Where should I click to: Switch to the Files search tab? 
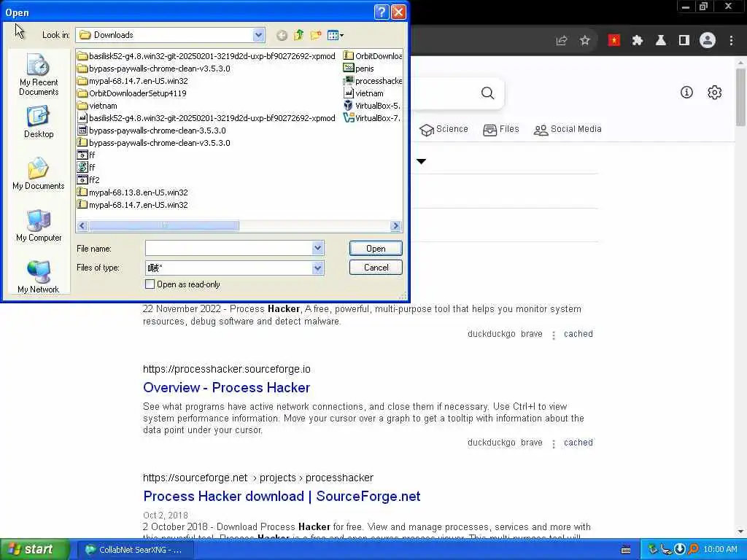(x=501, y=130)
